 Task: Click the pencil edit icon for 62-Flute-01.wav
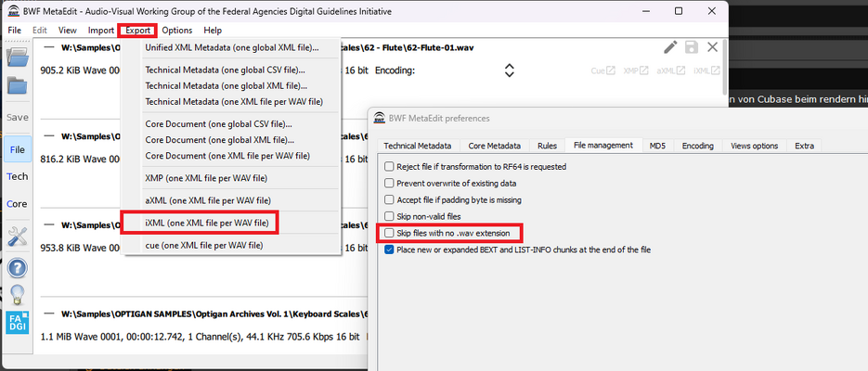click(670, 47)
